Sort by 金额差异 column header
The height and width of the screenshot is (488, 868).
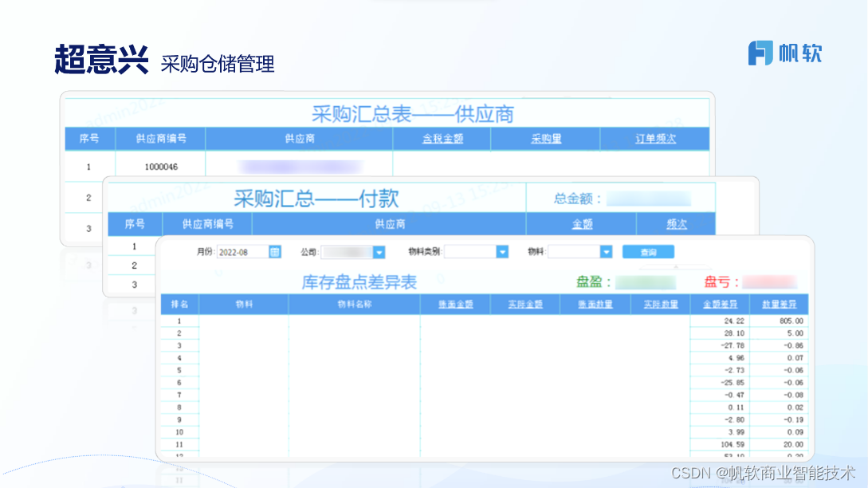click(x=720, y=304)
